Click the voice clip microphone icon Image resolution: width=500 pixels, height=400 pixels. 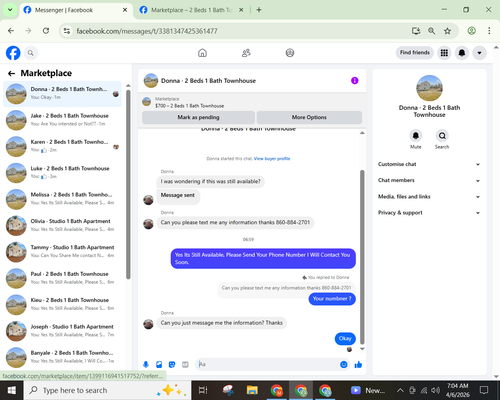pyautogui.click(x=146, y=364)
